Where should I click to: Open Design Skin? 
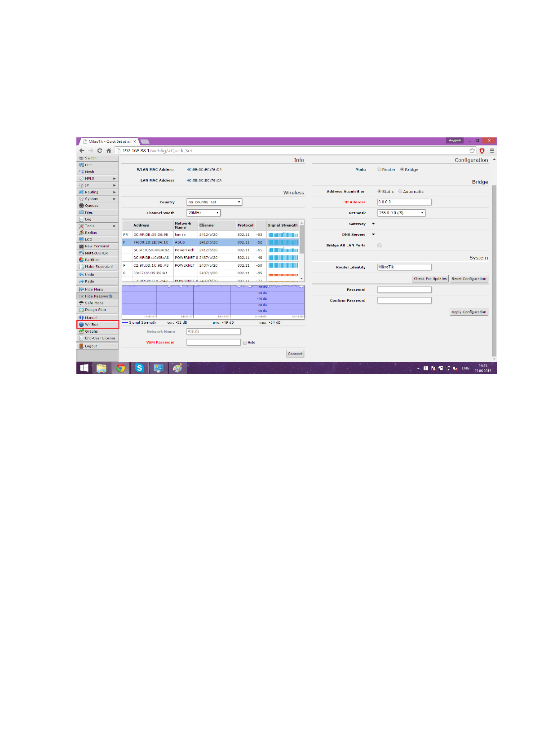(97, 310)
